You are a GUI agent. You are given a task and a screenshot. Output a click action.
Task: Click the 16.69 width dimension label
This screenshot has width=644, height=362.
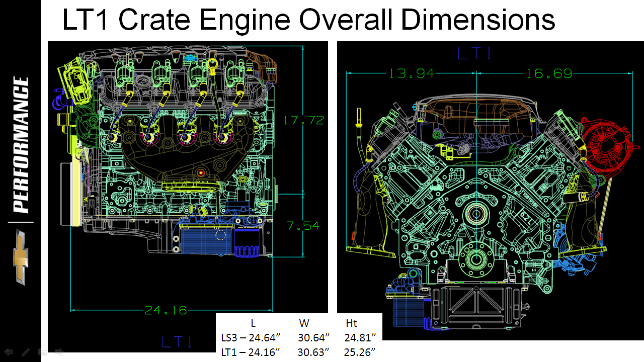[549, 74]
